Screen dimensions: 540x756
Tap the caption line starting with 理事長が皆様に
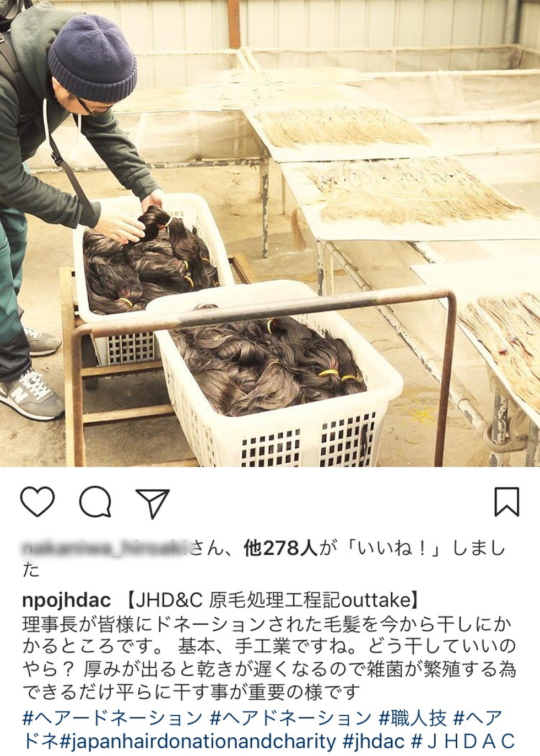(x=268, y=625)
